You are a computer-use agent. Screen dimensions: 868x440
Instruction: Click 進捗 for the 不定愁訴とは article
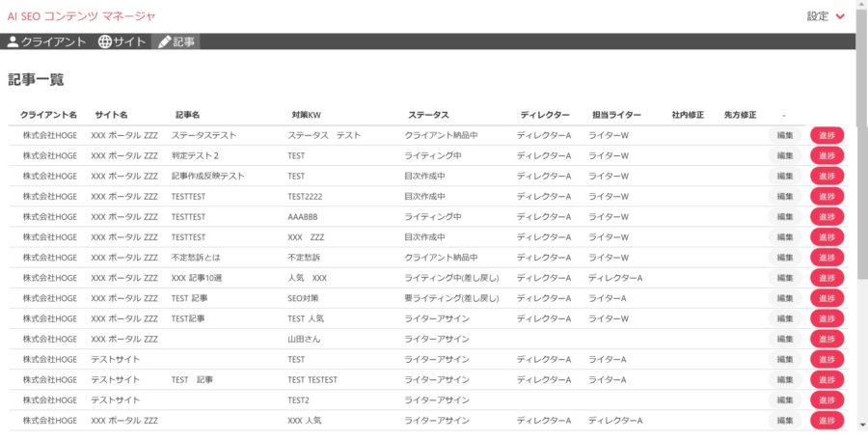827,258
